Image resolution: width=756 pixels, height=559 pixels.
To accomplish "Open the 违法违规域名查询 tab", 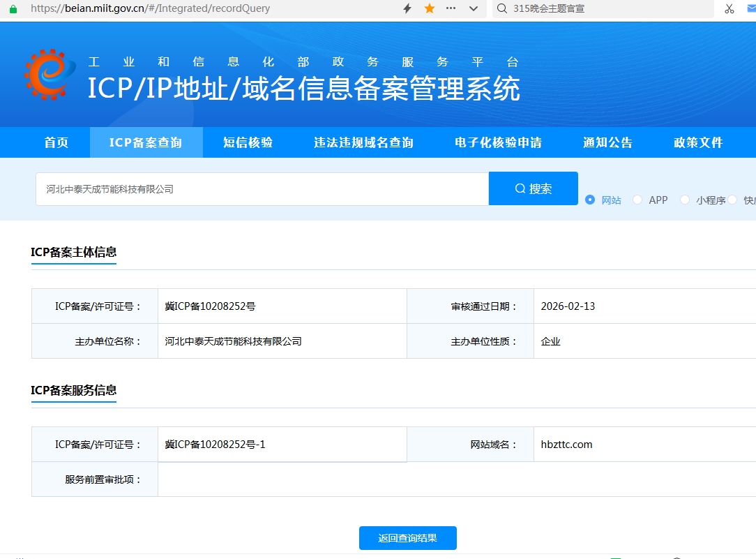I will [363, 142].
